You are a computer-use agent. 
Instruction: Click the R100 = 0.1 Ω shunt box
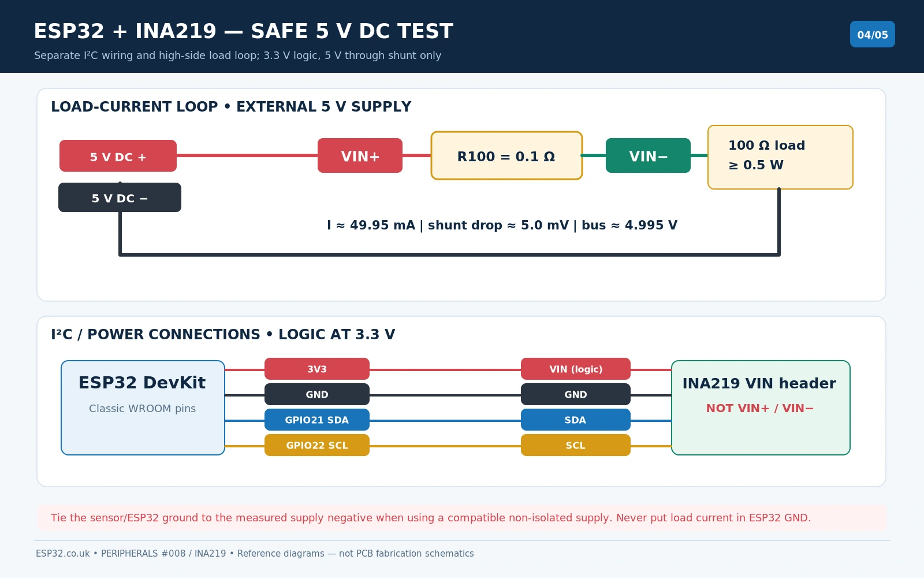506,155
